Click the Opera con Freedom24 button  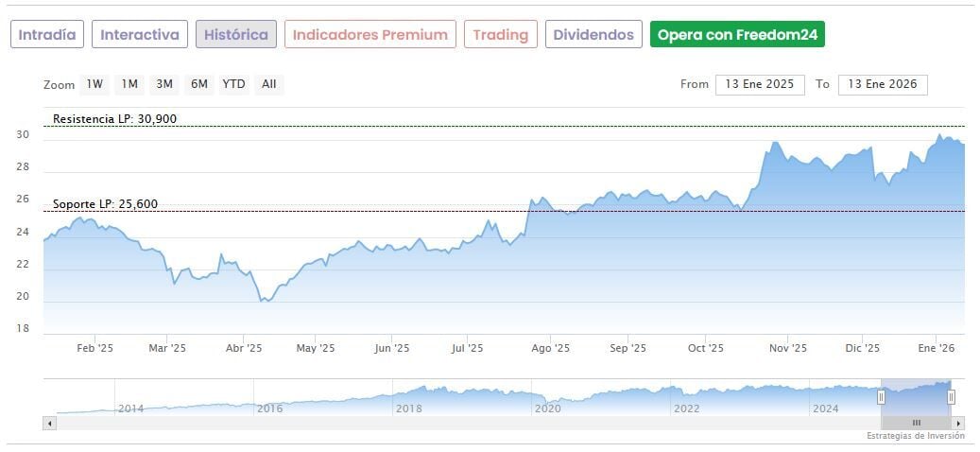[x=737, y=35]
